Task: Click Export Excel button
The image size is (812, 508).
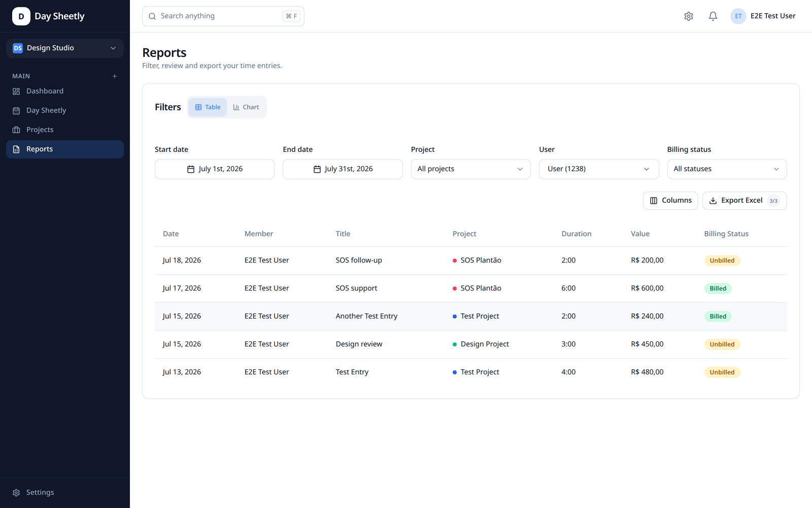Action: pos(745,201)
